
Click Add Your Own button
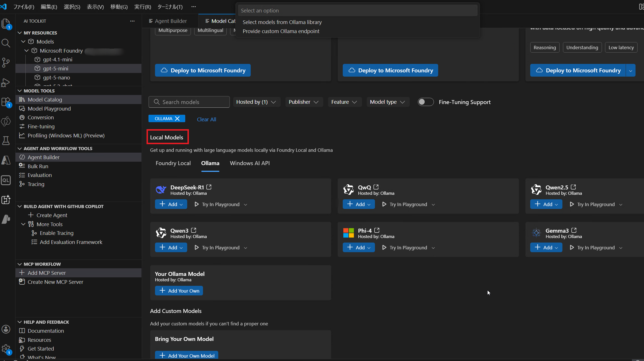click(x=179, y=291)
